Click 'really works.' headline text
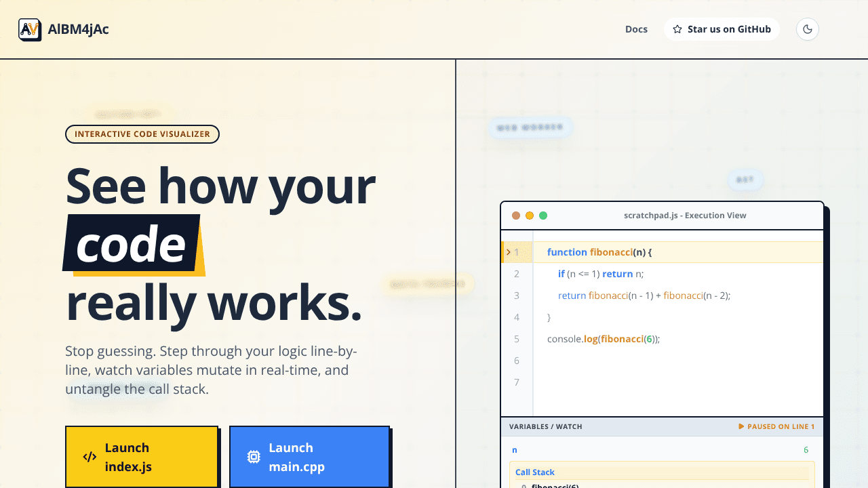 [x=214, y=303]
